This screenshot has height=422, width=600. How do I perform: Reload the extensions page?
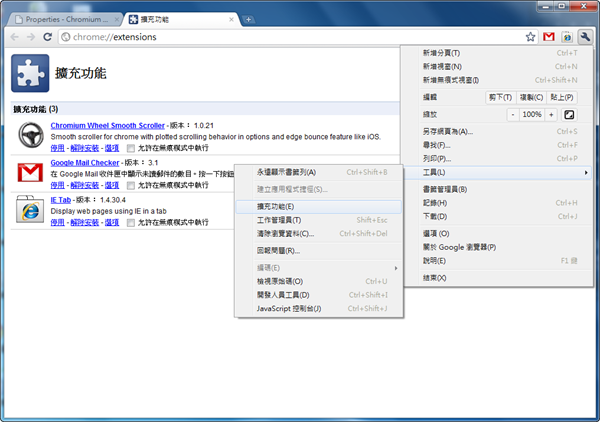point(47,37)
